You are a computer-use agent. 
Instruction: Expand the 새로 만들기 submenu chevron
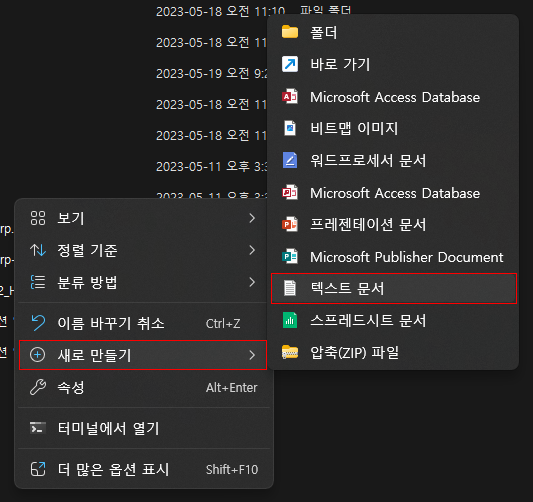coord(252,355)
